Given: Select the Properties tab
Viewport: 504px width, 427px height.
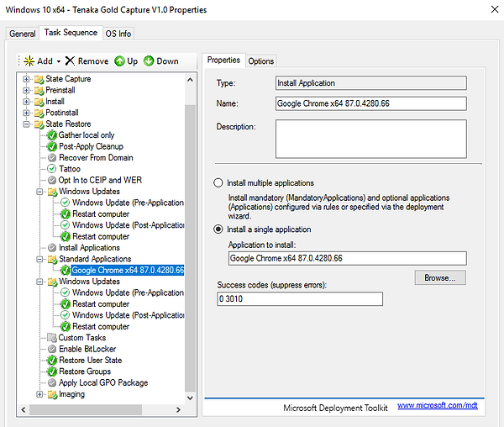Looking at the screenshot, I should tap(223, 61).
